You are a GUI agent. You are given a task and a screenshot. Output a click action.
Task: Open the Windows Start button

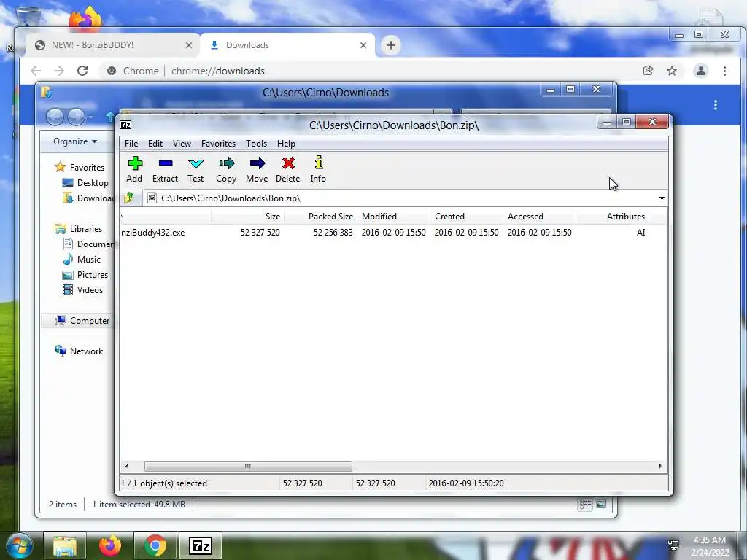click(x=20, y=545)
